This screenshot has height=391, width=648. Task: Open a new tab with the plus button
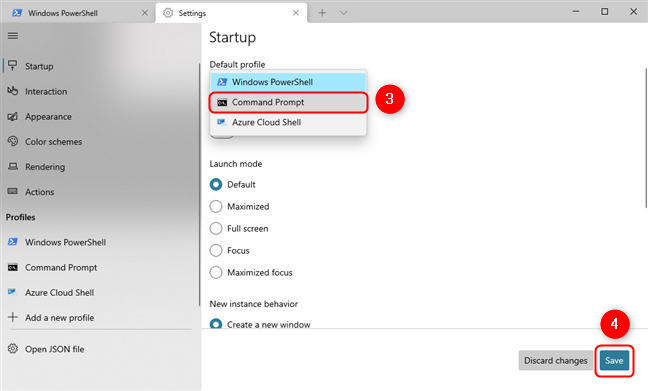point(322,13)
